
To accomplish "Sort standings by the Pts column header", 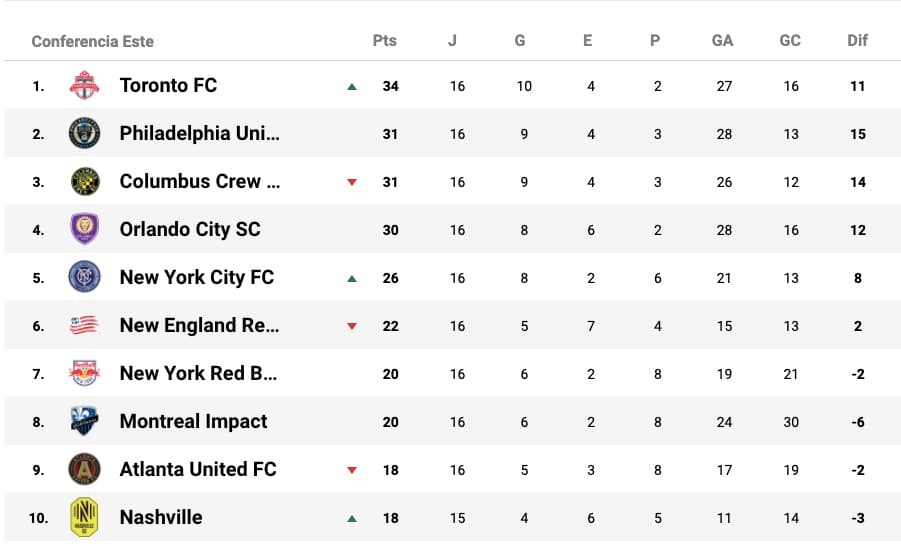I will click(x=384, y=41).
